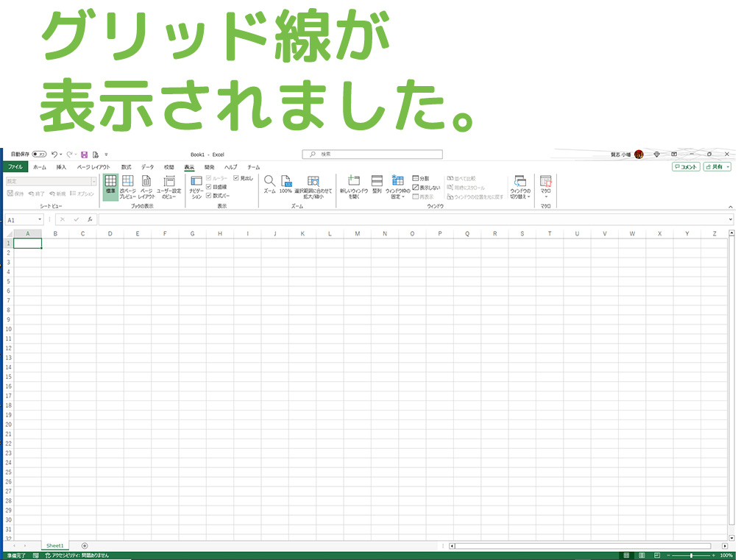Click 新しいウィンドウを開く icon
738x560 pixels.
[354, 184]
